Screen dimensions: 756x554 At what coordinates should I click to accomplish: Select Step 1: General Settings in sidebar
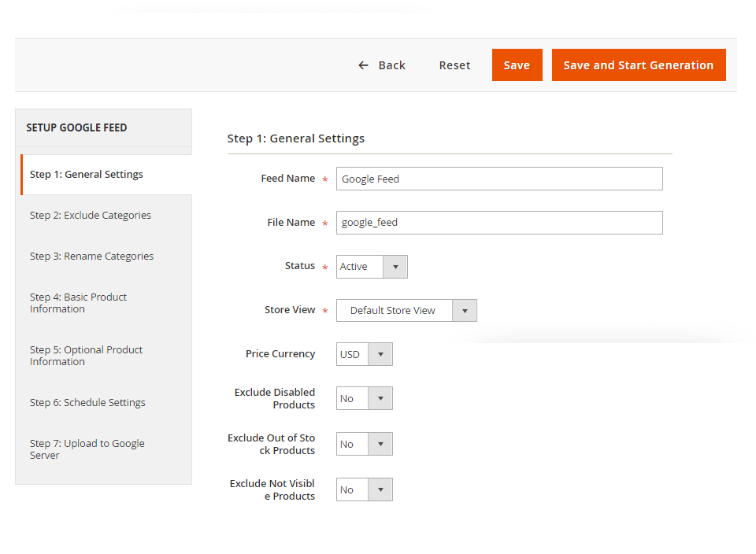86,174
